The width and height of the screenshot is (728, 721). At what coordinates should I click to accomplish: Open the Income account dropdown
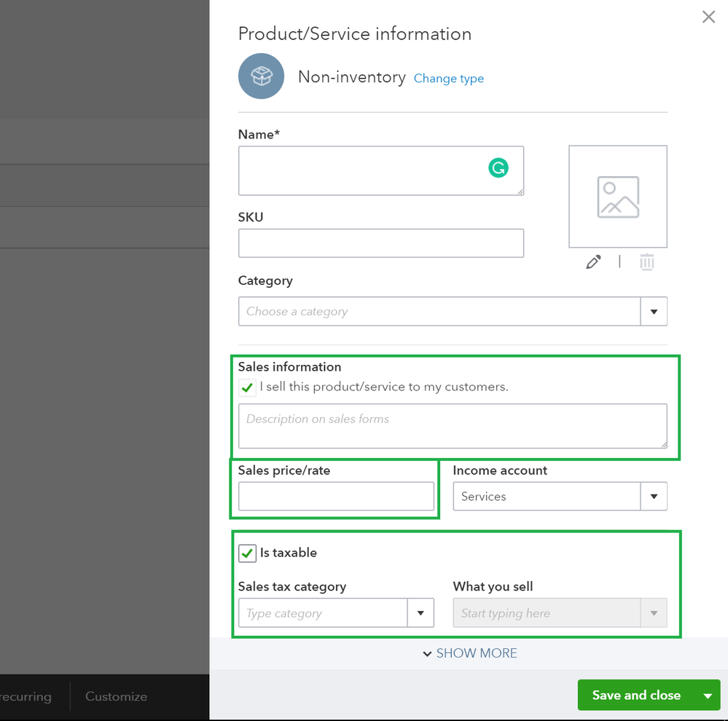tap(654, 497)
